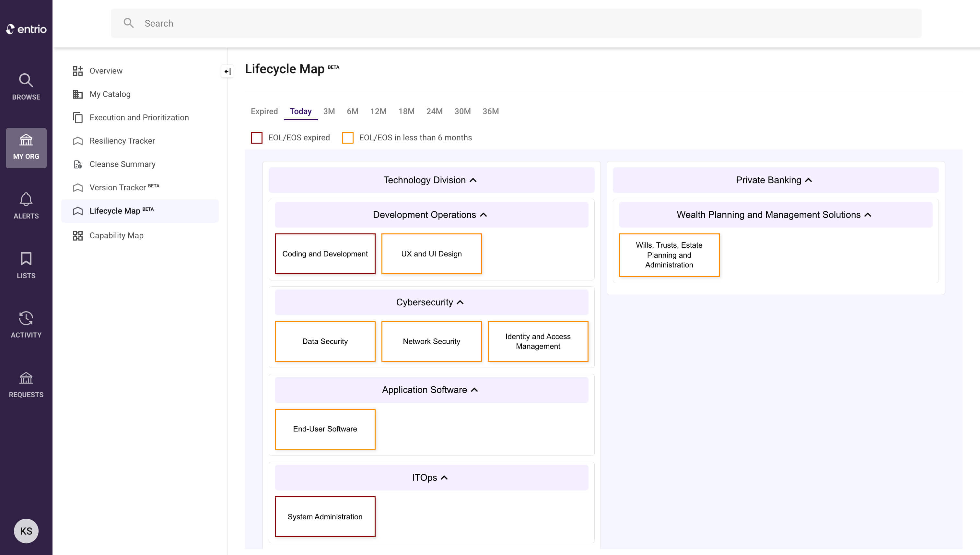Click the Resiliency Tracker icon
Viewport: 980px width, 555px height.
pos(78,141)
